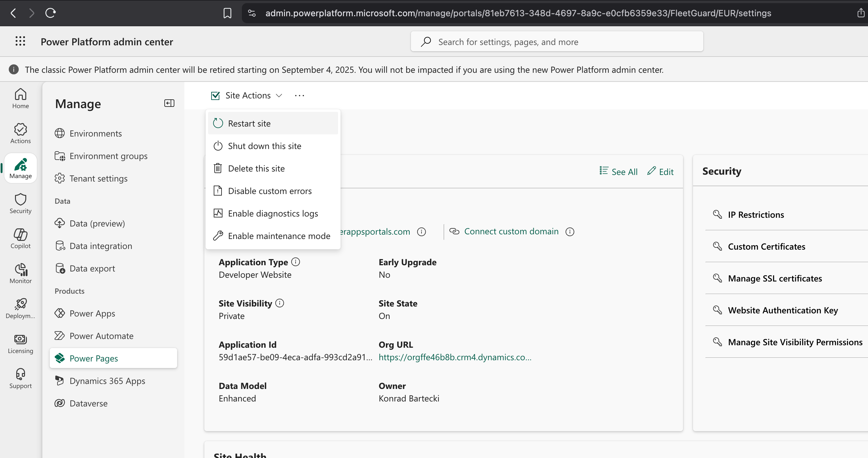Click the retirement banner info icon

[13, 69]
